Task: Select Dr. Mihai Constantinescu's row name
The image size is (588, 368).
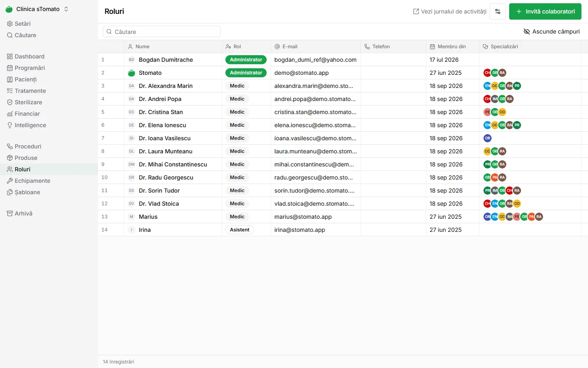Action: (x=173, y=164)
